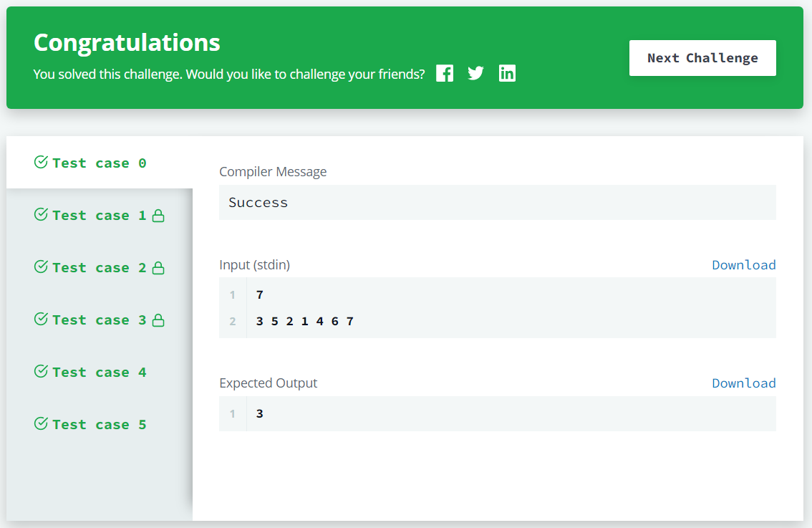Click the Compiler Message label
812x528 pixels.
click(x=273, y=171)
